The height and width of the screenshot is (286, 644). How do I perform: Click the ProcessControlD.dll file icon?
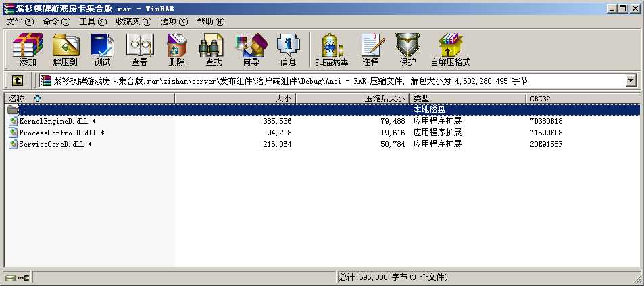point(13,133)
